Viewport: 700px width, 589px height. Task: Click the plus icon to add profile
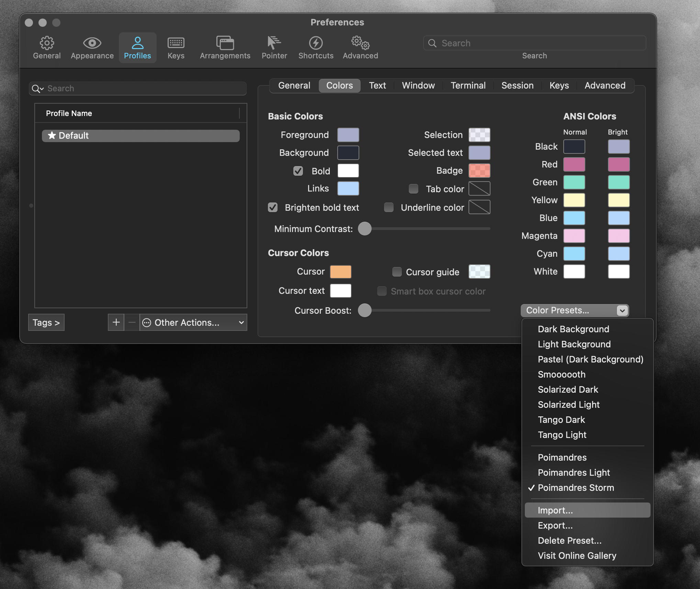pyautogui.click(x=116, y=322)
